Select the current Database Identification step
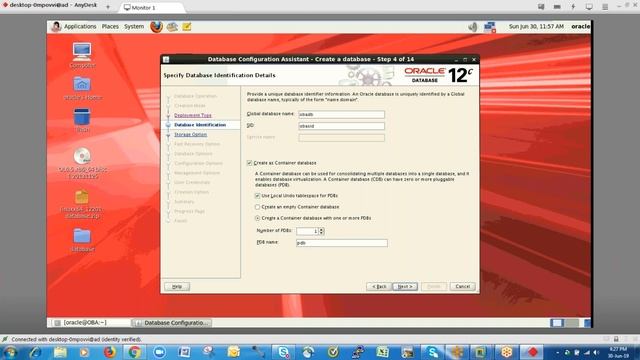Viewport: 640px width, 360px height. (x=200, y=125)
